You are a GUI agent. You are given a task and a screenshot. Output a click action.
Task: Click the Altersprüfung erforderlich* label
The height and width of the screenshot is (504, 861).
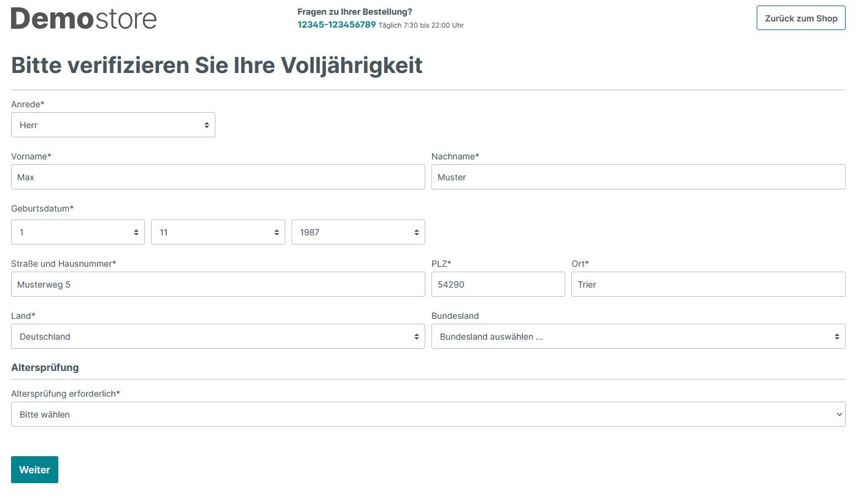coord(66,394)
